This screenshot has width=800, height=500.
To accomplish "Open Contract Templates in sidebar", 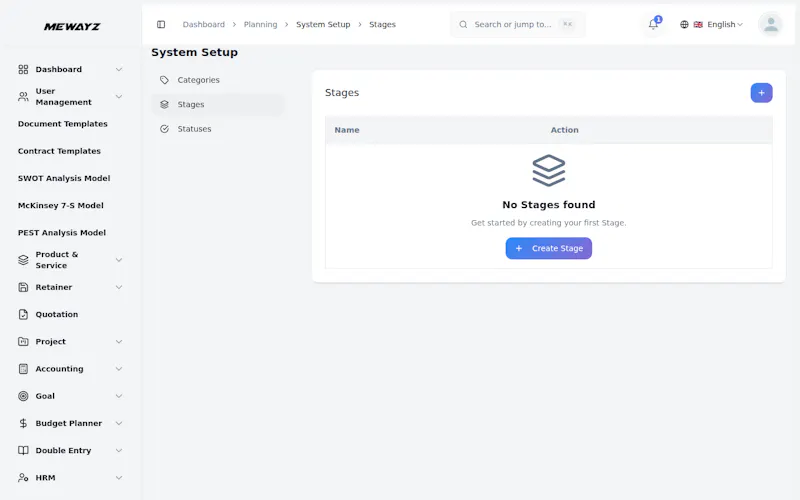I will (x=59, y=151).
